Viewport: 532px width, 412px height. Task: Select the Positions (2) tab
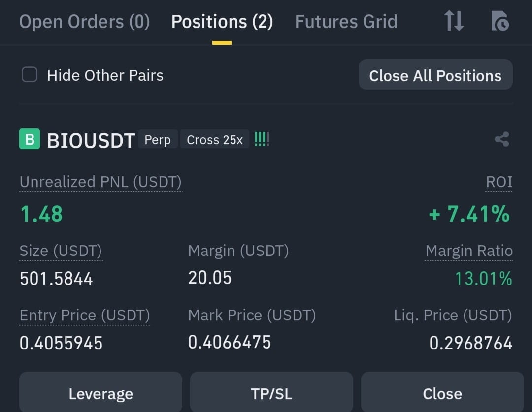point(222,22)
